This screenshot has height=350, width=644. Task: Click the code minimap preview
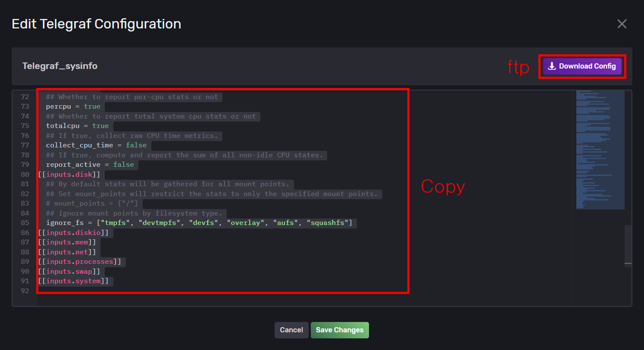point(600,150)
